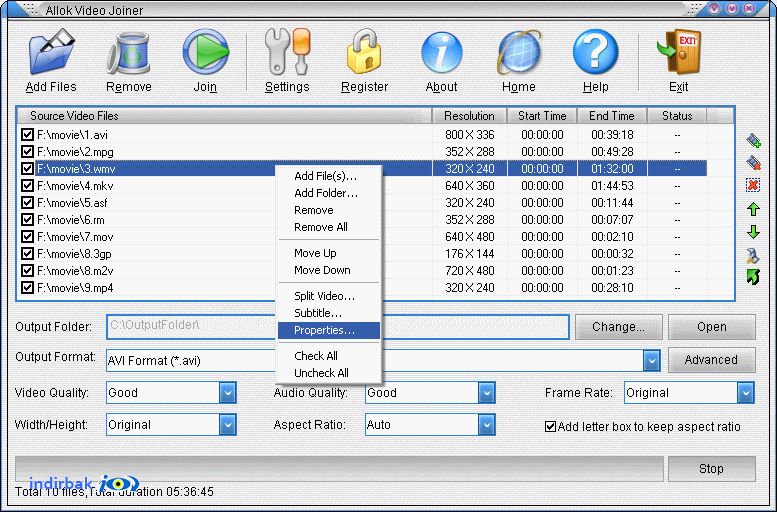Screen dimensions: 777x512
Task: Open Settings via the wrench and screwdriver icon
Action: coord(287,52)
